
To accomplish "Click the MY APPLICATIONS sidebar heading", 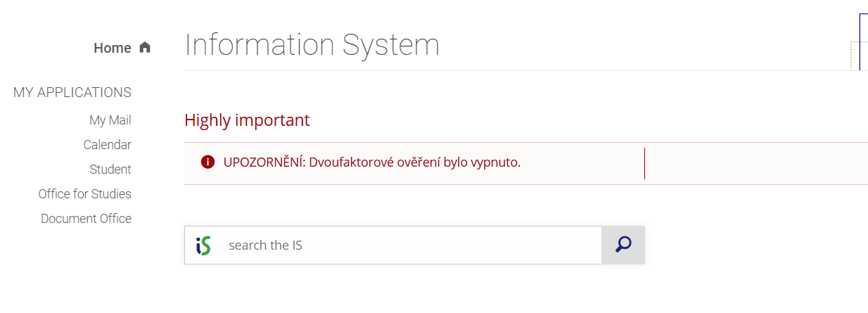I will 72,92.
